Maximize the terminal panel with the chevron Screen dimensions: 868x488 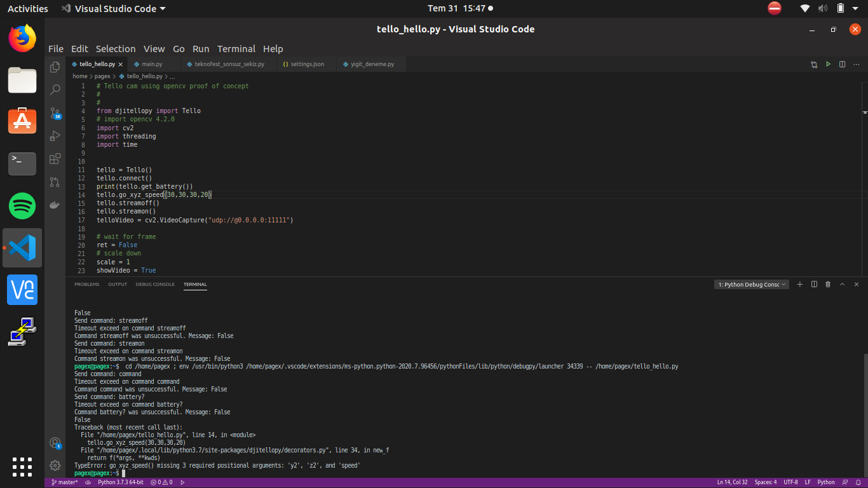tap(842, 284)
